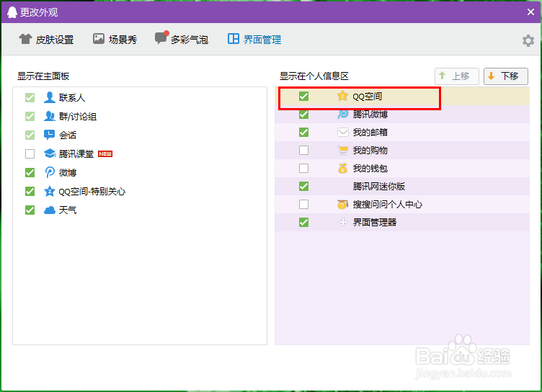The width and height of the screenshot is (542, 392).
Task: Click the 我的邮箱 envelope icon
Action: click(342, 133)
